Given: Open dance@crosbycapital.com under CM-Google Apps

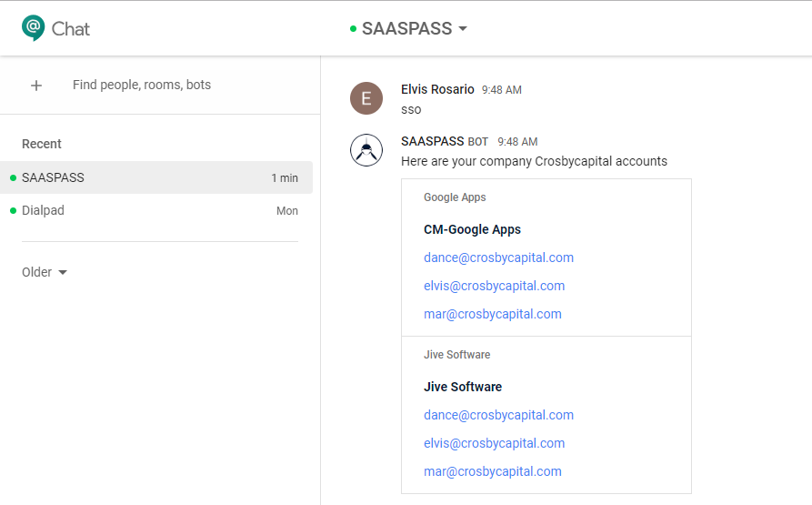Looking at the screenshot, I should 498,258.
